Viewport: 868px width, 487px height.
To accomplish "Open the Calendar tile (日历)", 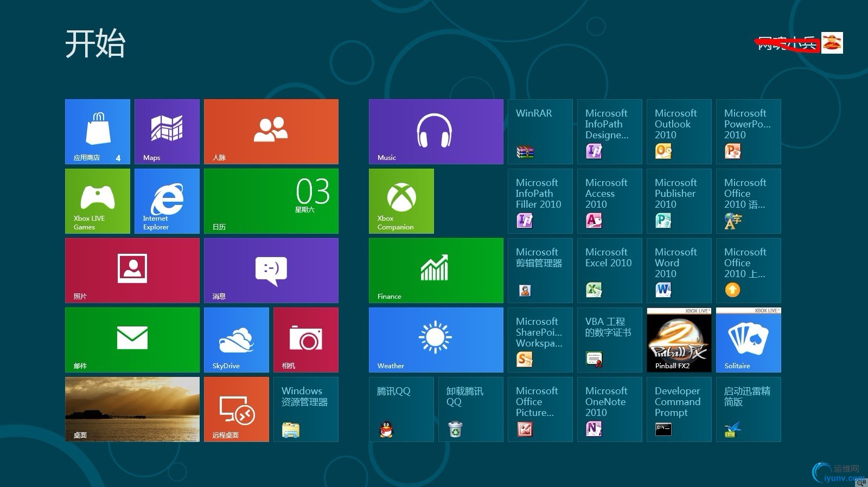I will (271, 201).
